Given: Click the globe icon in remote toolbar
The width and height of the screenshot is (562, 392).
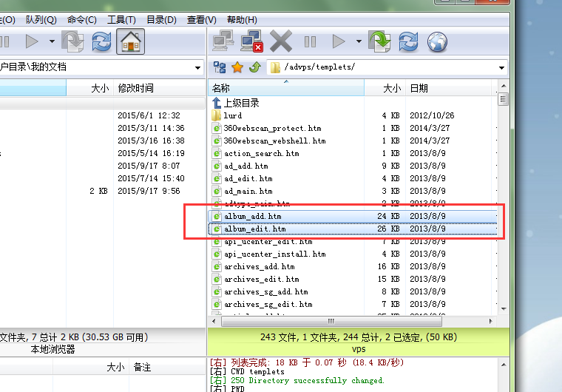Looking at the screenshot, I should [437, 41].
